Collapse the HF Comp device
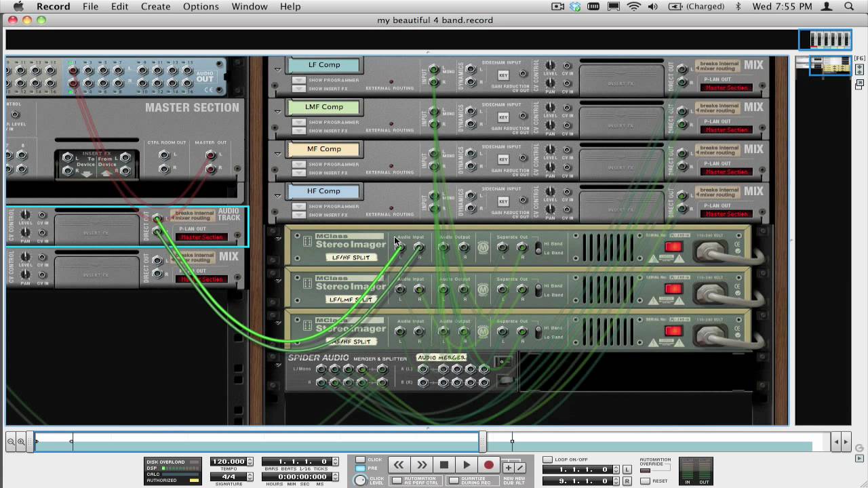 tap(277, 195)
